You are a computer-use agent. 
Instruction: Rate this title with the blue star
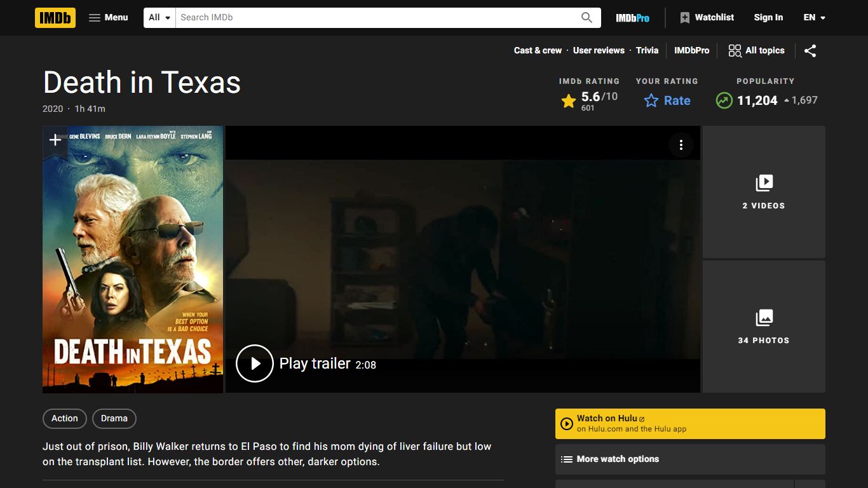(667, 100)
